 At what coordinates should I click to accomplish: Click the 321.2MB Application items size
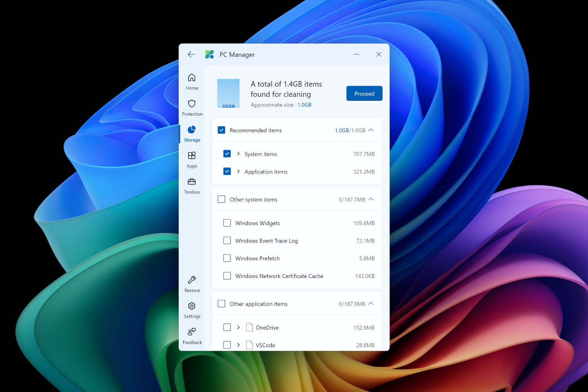pos(364,172)
